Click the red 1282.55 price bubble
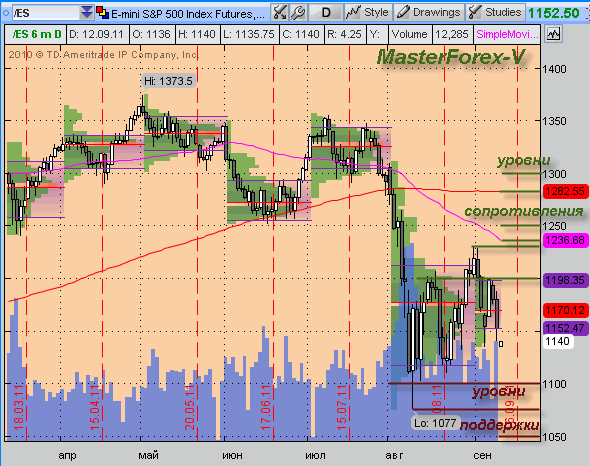This screenshot has height=466, width=590. point(566,191)
